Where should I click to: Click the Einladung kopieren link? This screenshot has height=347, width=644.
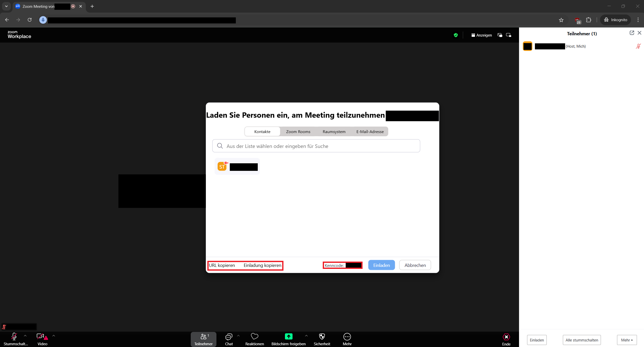tap(262, 265)
